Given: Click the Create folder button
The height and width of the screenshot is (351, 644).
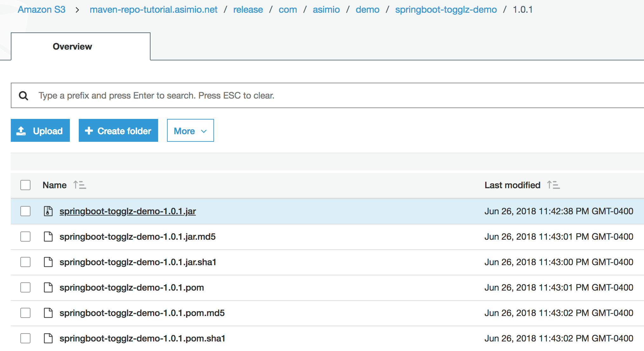Looking at the screenshot, I should point(118,131).
